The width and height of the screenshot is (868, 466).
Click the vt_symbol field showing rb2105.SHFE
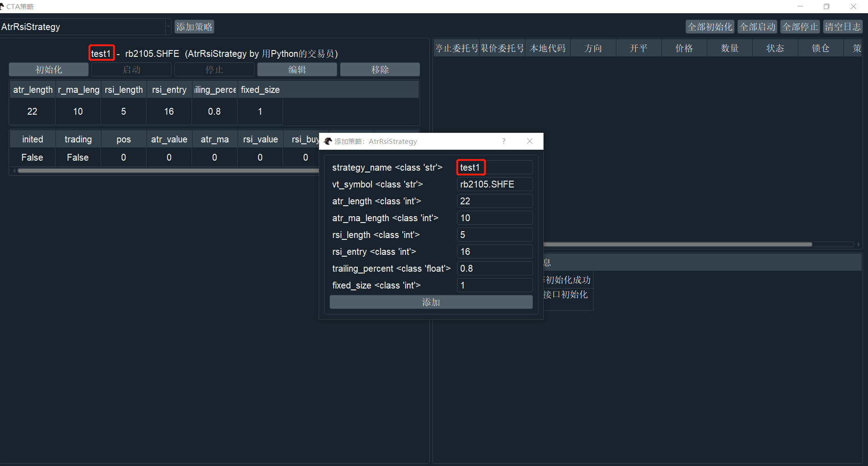(494, 184)
